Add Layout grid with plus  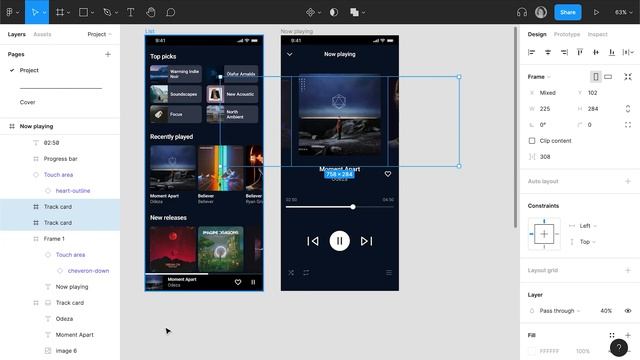628,270
